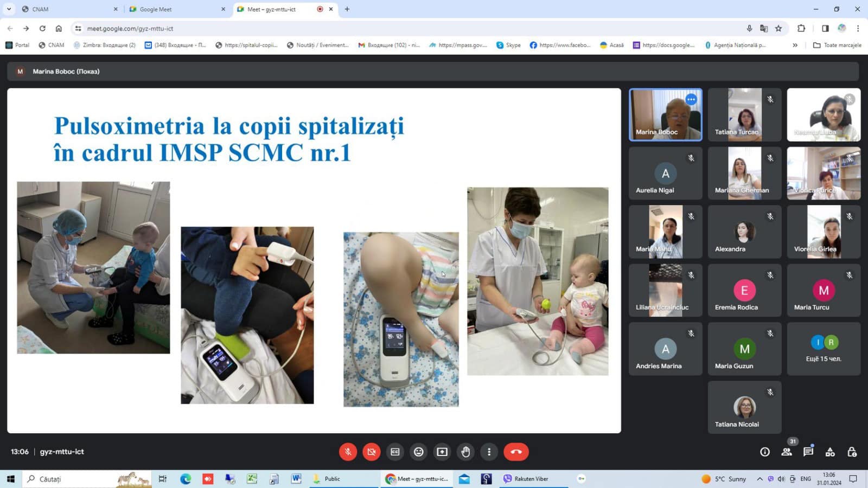
Task: Turn on the camera in Meet
Action: click(x=372, y=452)
